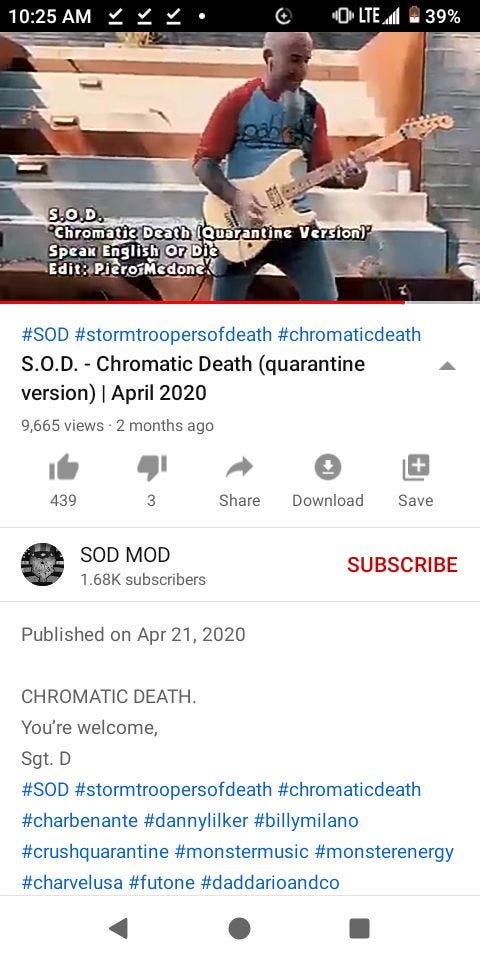Image resolution: width=480 pixels, height=960 pixels.
Task: Open the #daddarioandco hashtag link
Action: click(x=270, y=883)
